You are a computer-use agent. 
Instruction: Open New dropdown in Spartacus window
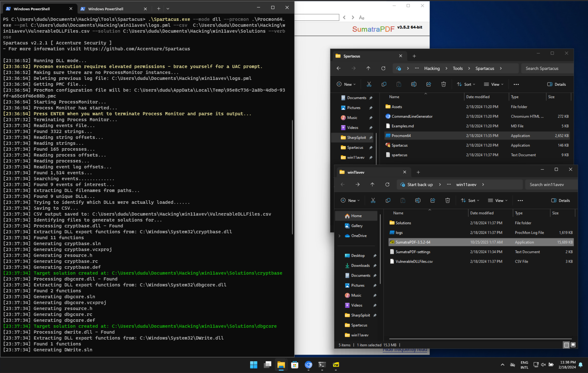click(x=346, y=84)
